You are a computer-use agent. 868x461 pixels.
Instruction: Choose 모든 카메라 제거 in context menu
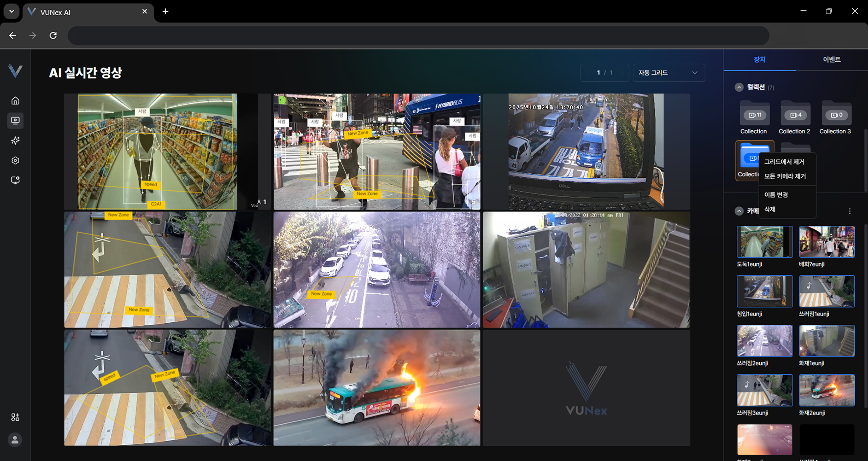785,176
